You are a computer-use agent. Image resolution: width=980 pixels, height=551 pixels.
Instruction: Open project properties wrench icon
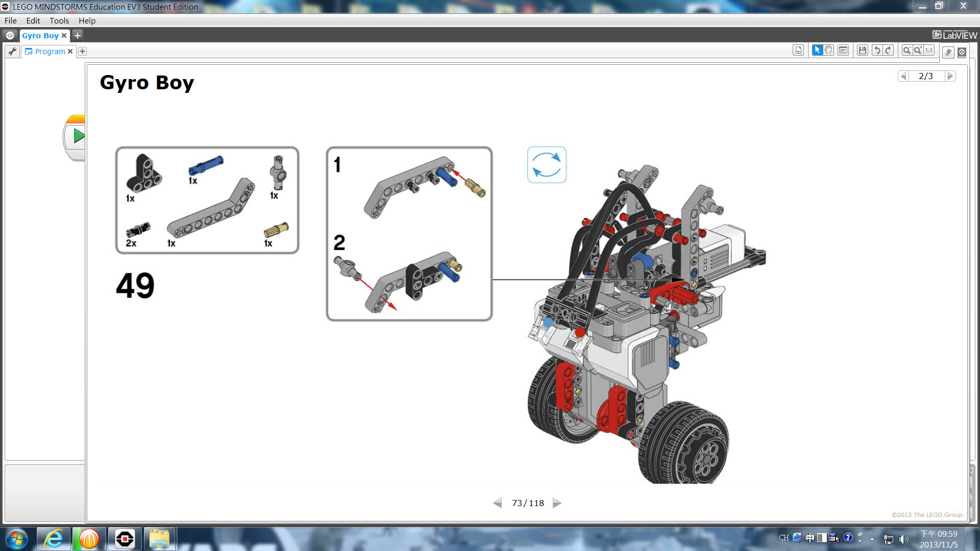(x=12, y=51)
